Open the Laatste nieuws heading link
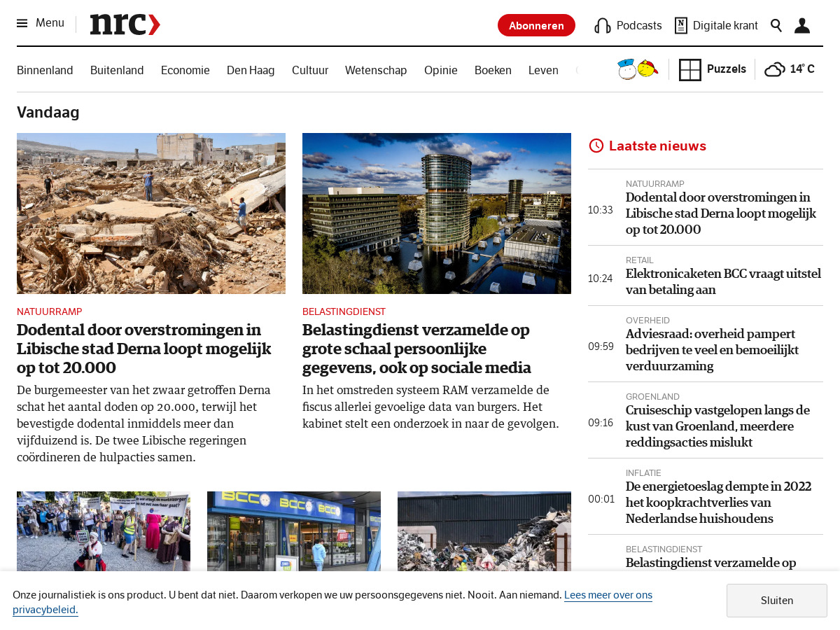This screenshot has width=840, height=630. (657, 146)
